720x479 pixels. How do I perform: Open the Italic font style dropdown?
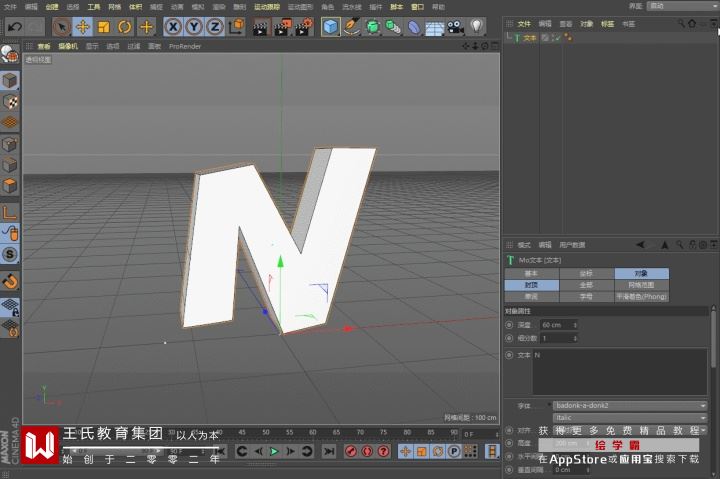(x=630, y=417)
